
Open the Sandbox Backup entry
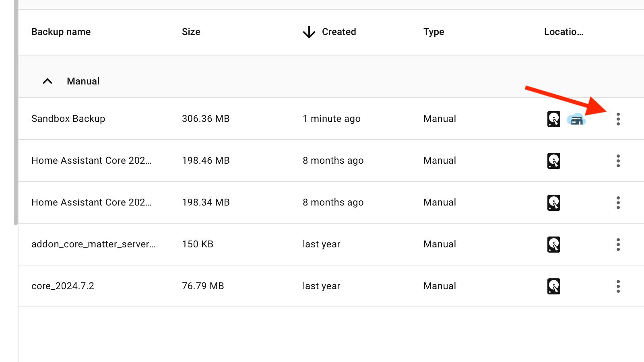pos(68,119)
